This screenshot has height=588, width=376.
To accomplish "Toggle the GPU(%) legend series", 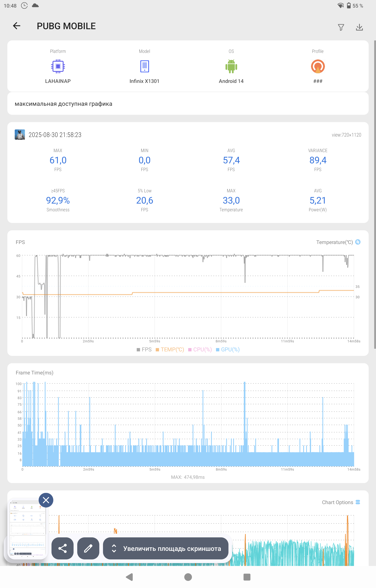I will (228, 349).
